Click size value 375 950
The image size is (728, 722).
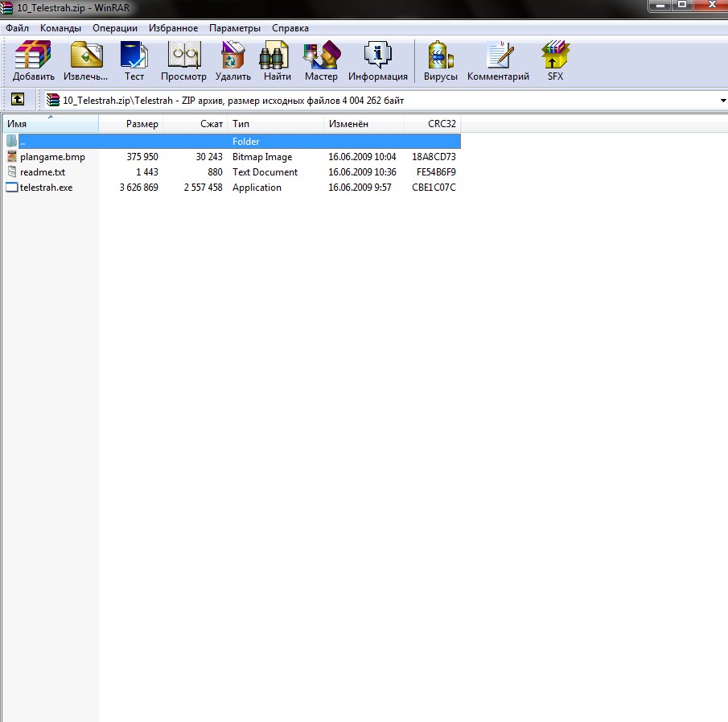point(142,157)
